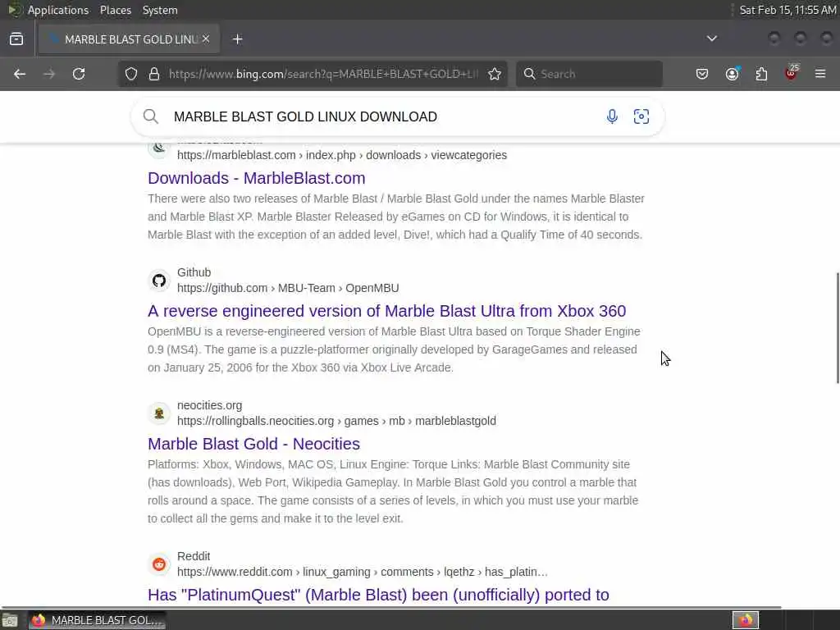
Task: Open the Firefox hamburger application menu
Action: click(x=820, y=74)
